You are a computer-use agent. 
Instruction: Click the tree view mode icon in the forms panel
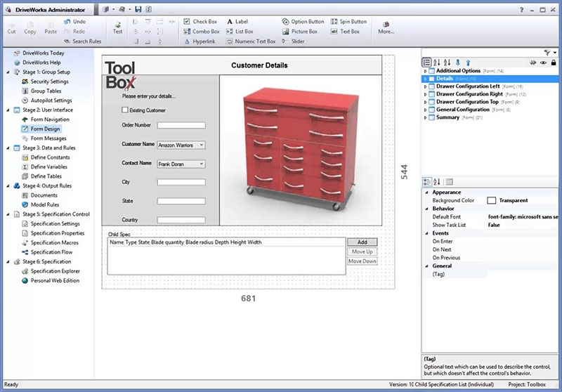tap(426, 63)
